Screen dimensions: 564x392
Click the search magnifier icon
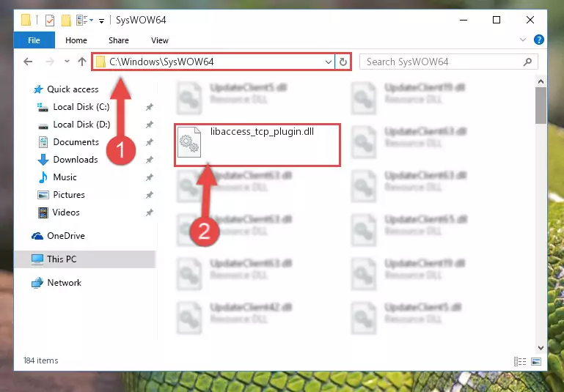(x=527, y=62)
